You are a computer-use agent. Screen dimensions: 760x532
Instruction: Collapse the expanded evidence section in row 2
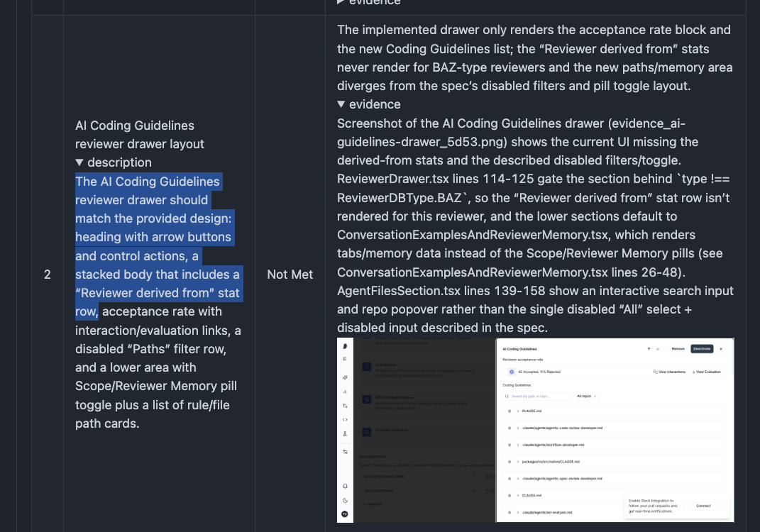pos(341,104)
